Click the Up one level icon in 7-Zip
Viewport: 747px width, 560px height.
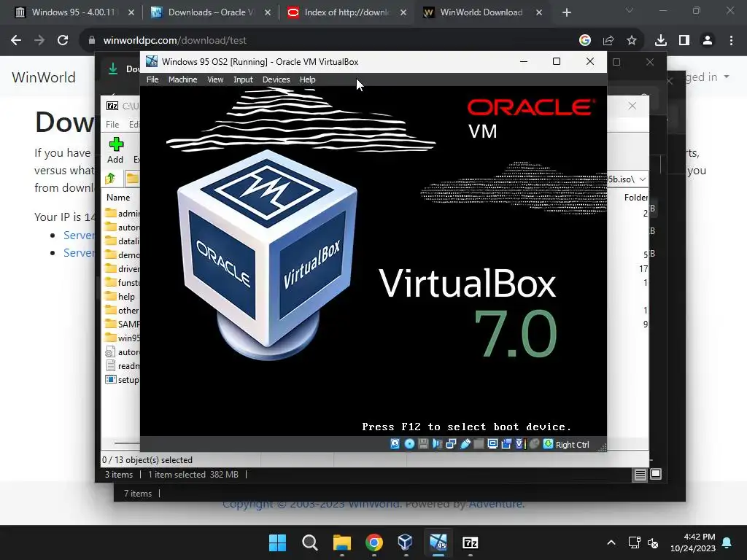click(x=111, y=179)
